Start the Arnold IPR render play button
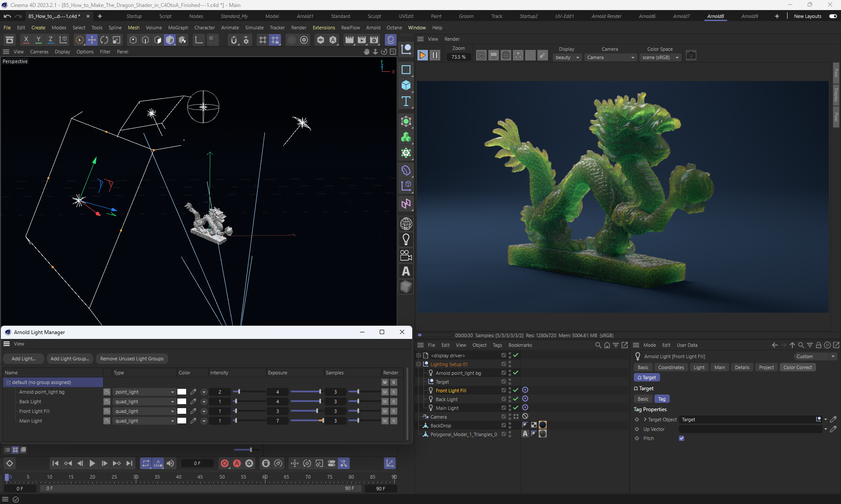Viewport: 841px width, 504px height. [422, 55]
